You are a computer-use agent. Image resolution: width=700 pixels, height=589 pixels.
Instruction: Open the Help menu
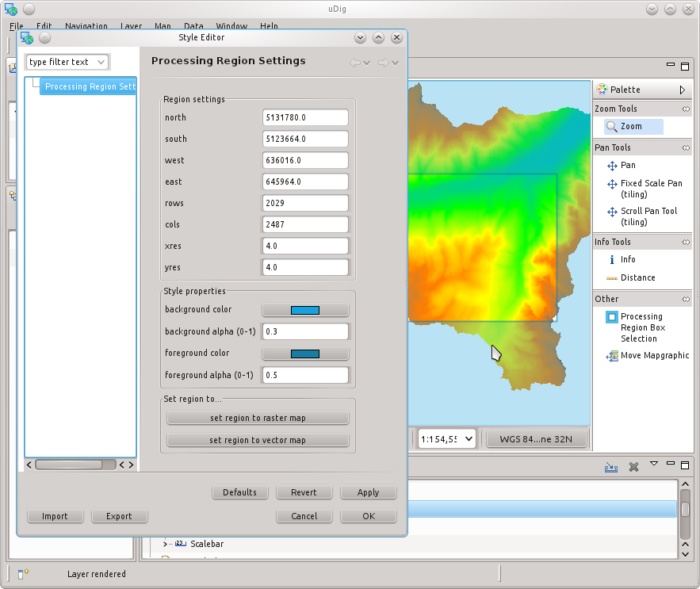[270, 26]
